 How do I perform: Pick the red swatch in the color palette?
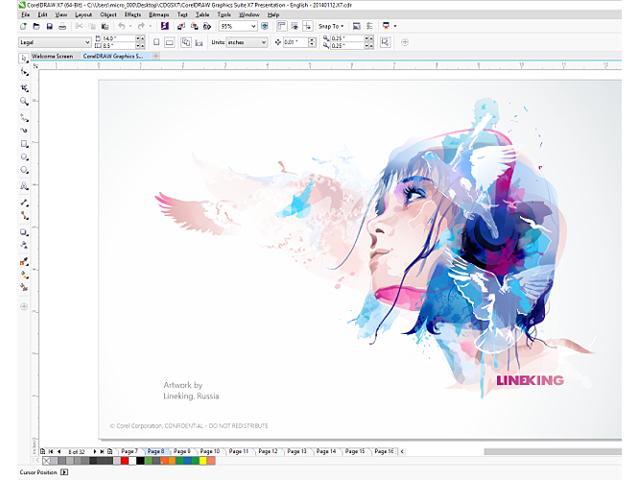click(123, 461)
